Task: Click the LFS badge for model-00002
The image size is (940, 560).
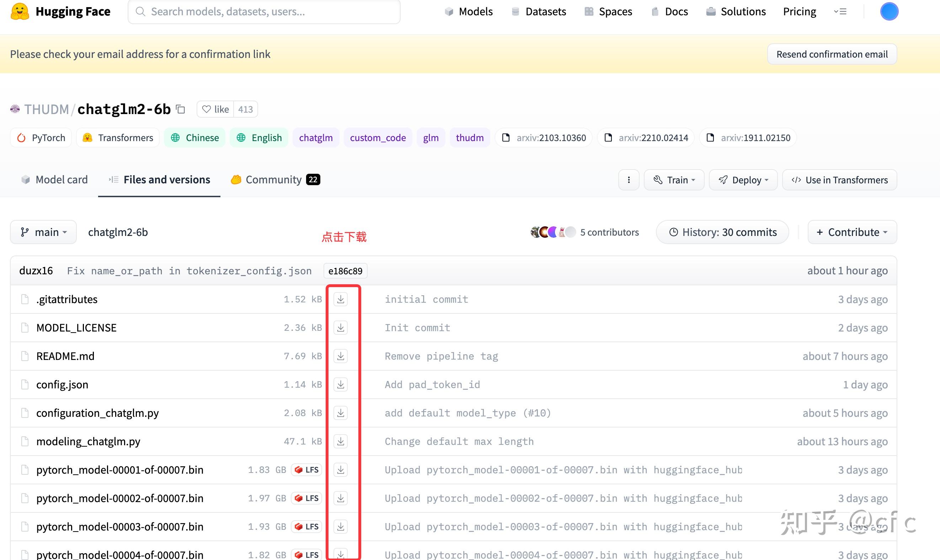Action: pyautogui.click(x=306, y=498)
